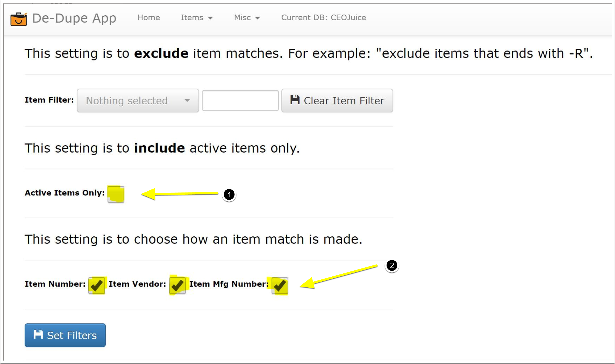
Task: Click the numbered annotation marker 2
Action: coord(392,265)
